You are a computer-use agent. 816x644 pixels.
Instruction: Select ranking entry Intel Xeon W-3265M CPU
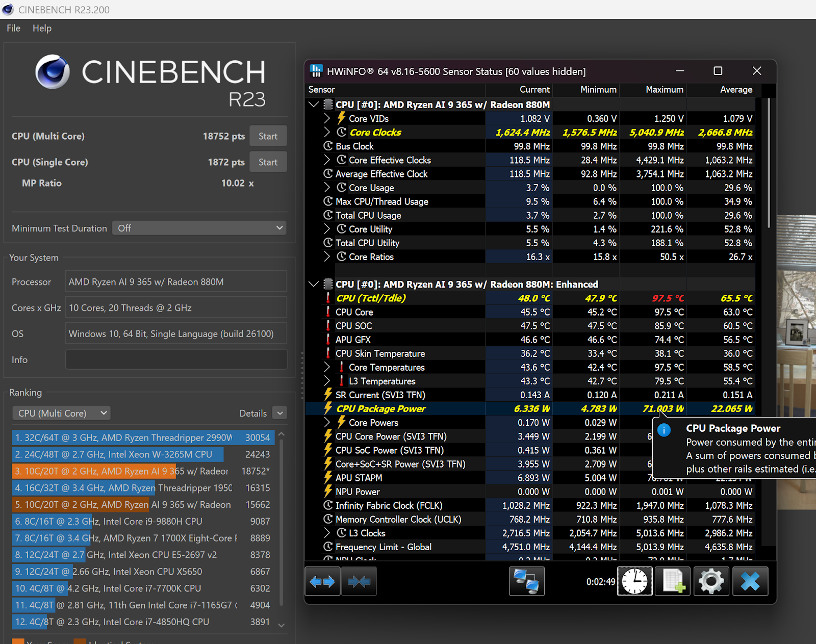coord(143,454)
